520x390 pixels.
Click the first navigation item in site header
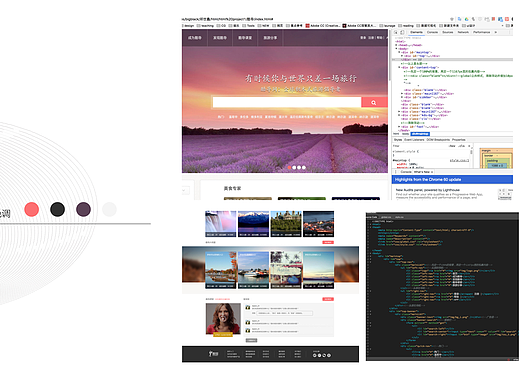[x=195, y=38]
